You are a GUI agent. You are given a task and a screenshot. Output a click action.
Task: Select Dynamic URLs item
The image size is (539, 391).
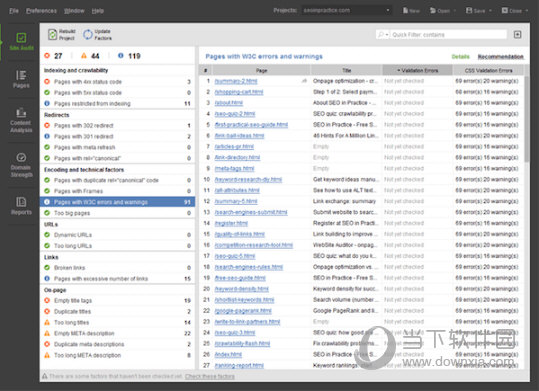(x=118, y=235)
